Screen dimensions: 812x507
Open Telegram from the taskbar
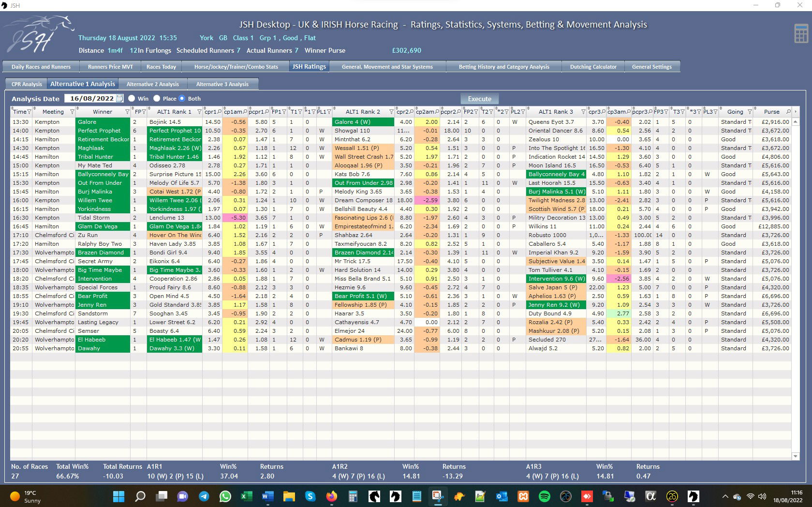204,496
